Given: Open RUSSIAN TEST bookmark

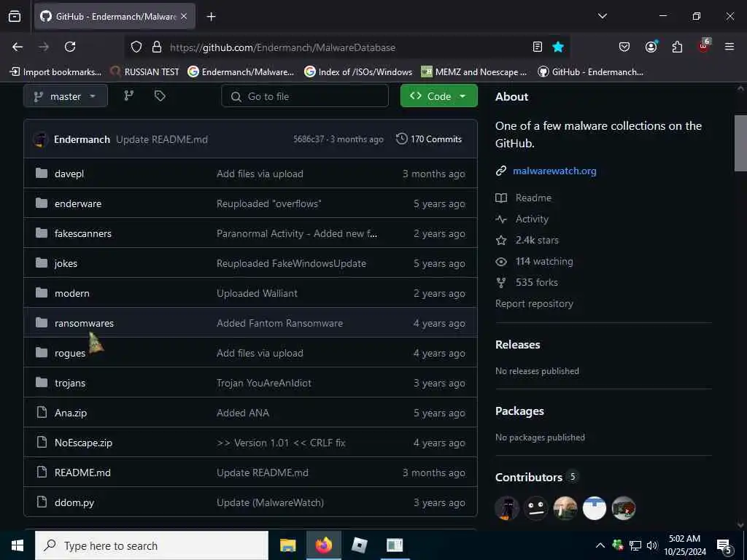Looking at the screenshot, I should (144, 72).
